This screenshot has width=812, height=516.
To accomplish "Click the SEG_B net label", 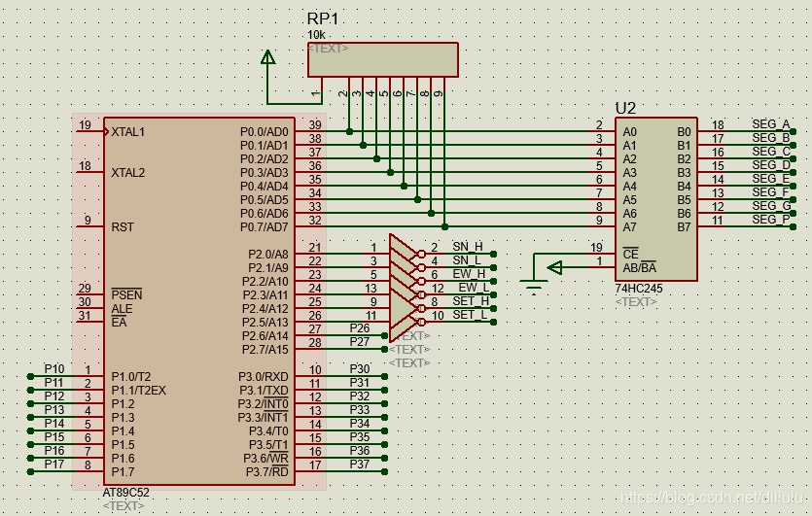I will pos(770,138).
